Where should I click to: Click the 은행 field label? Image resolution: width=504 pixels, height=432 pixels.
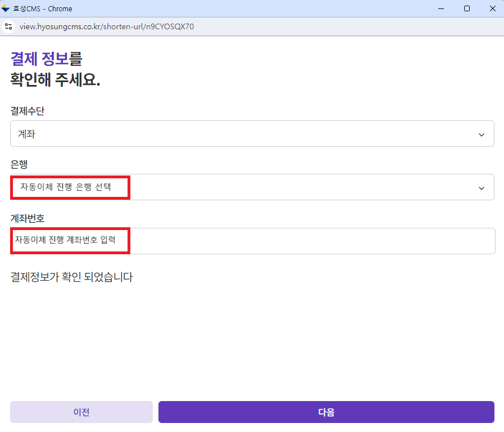(x=17, y=164)
